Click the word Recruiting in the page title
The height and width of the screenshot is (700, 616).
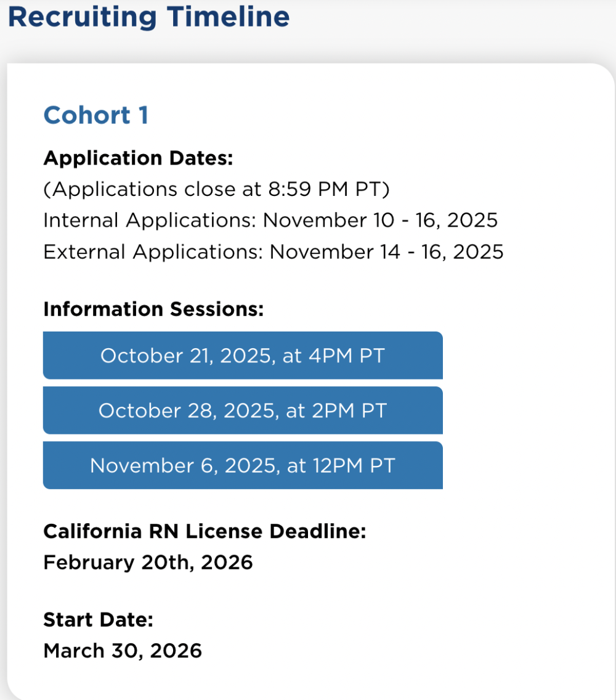[82, 16]
